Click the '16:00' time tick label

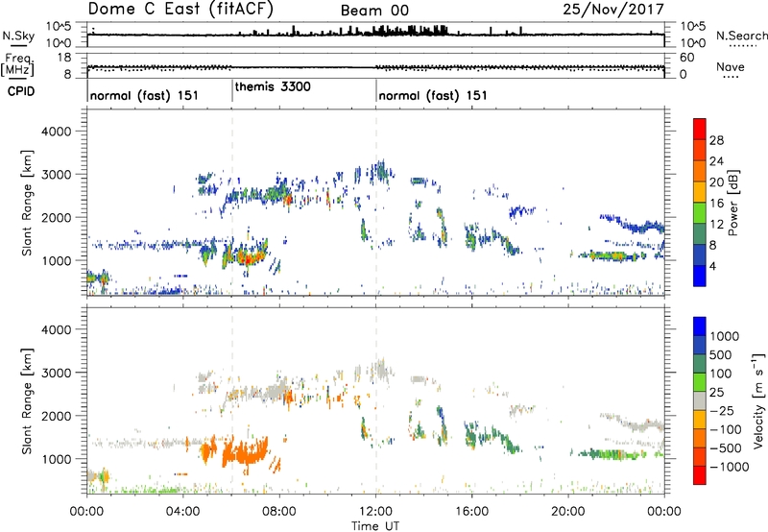(x=471, y=512)
